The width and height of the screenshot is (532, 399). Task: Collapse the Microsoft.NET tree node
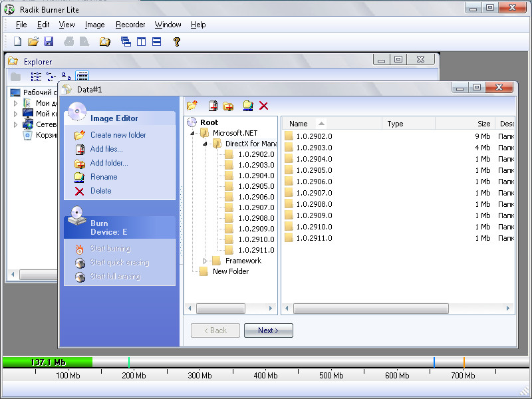(x=192, y=133)
